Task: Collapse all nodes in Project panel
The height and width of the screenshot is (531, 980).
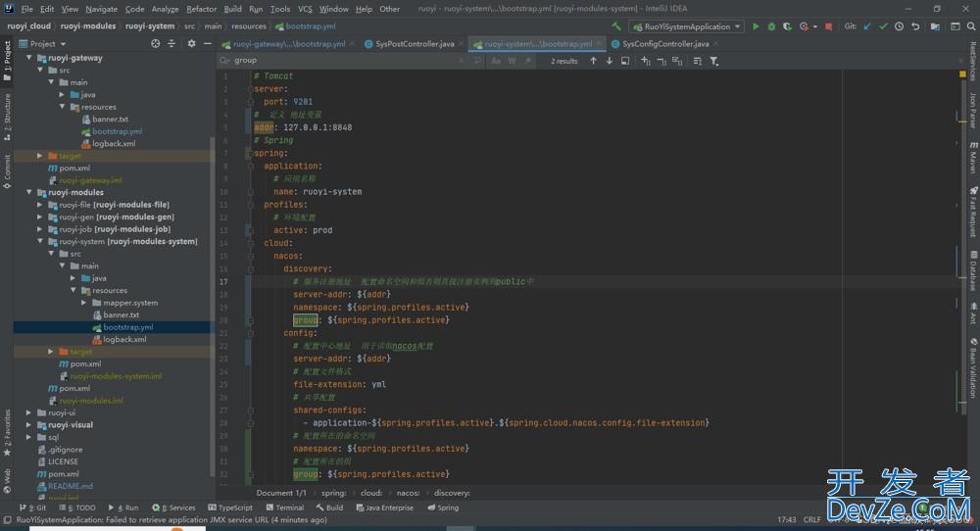Action: (171, 44)
